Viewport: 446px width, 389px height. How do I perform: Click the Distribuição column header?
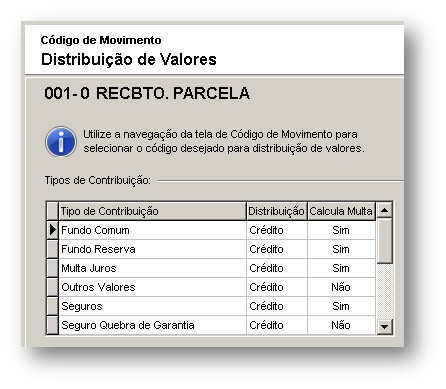coord(277,211)
